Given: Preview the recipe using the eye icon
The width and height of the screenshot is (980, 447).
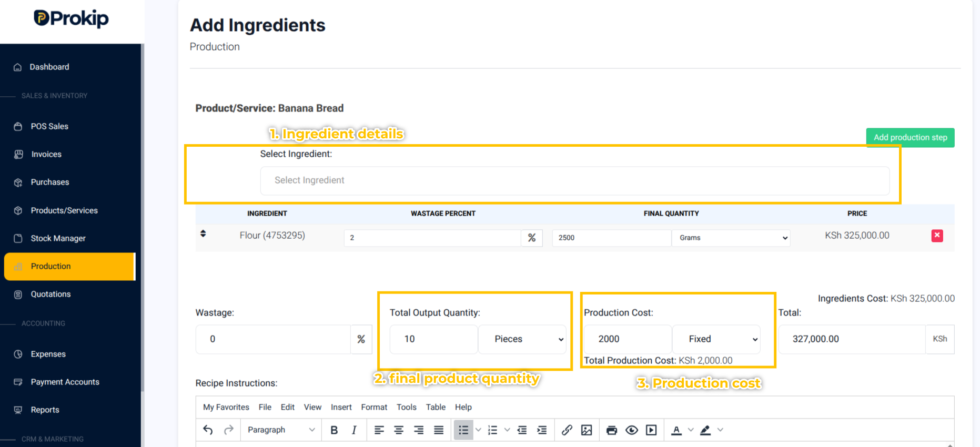Looking at the screenshot, I should [x=632, y=430].
